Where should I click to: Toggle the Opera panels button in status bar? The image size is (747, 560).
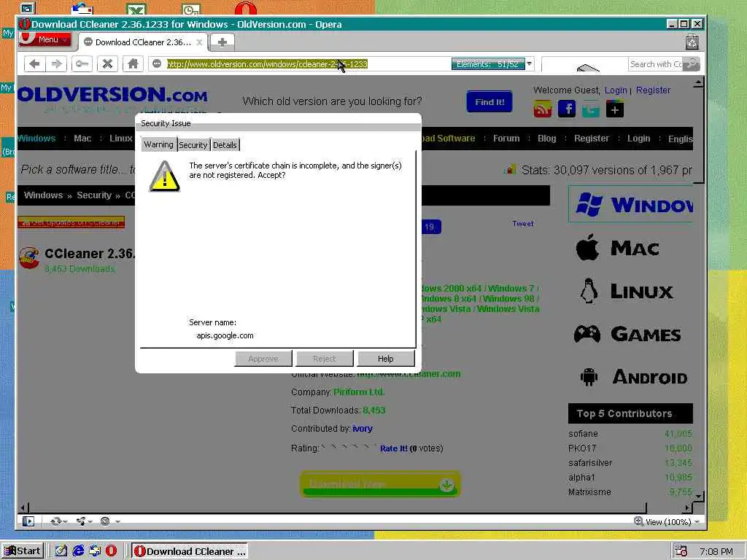(28, 521)
